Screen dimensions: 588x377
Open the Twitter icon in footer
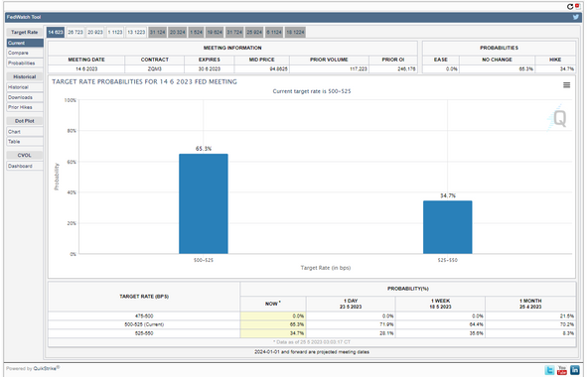(549, 370)
